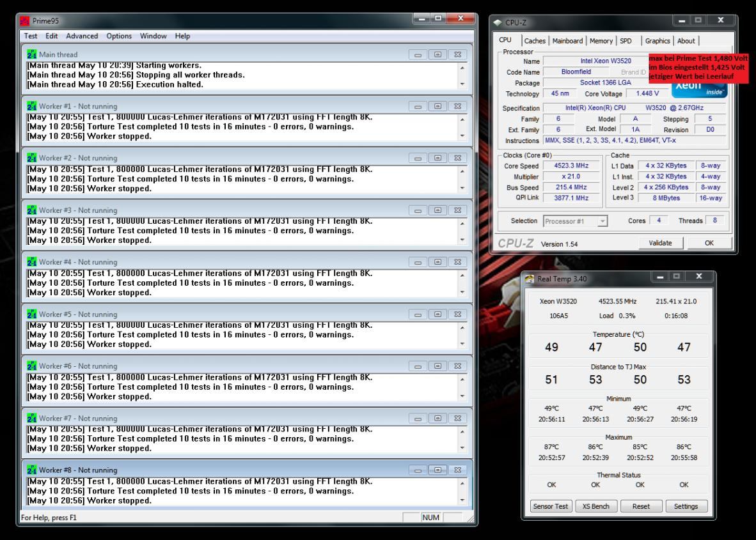Close the Worker #7 child window

(x=457, y=418)
